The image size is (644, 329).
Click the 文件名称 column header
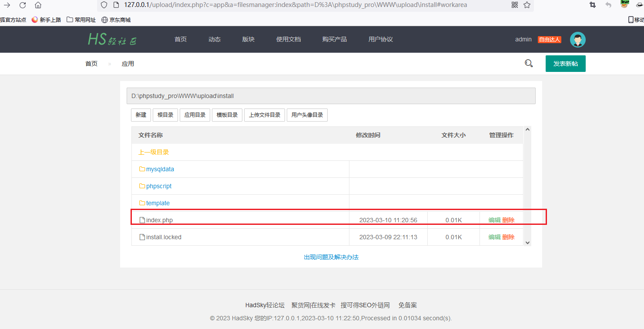[x=151, y=135]
